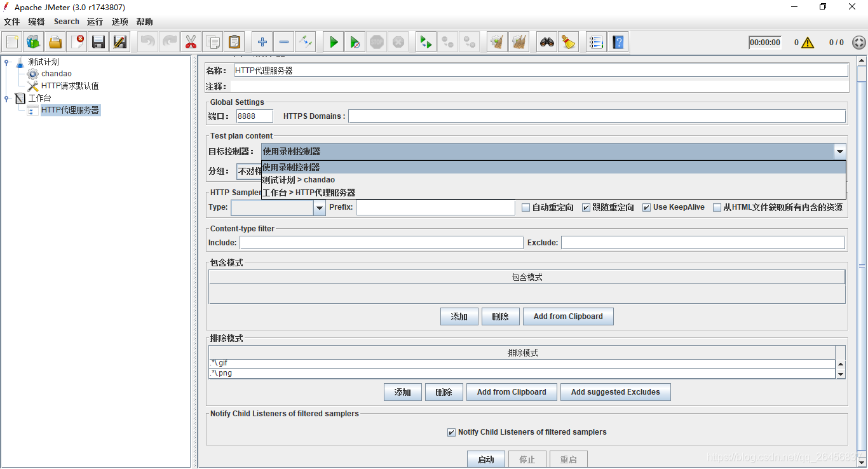Save the test plan with floppy icon
This screenshot has height=469, width=868.
(x=98, y=43)
